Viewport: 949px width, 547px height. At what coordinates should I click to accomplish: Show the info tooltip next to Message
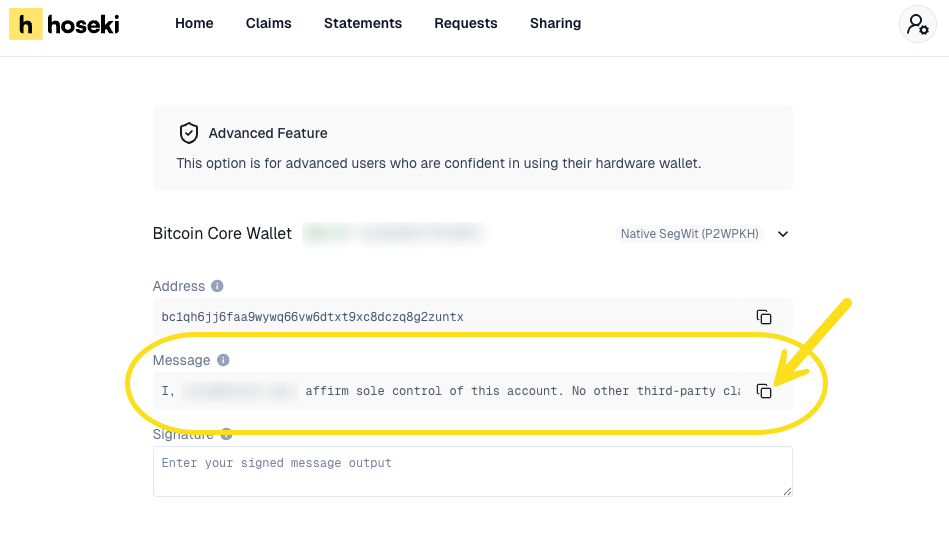click(x=223, y=360)
